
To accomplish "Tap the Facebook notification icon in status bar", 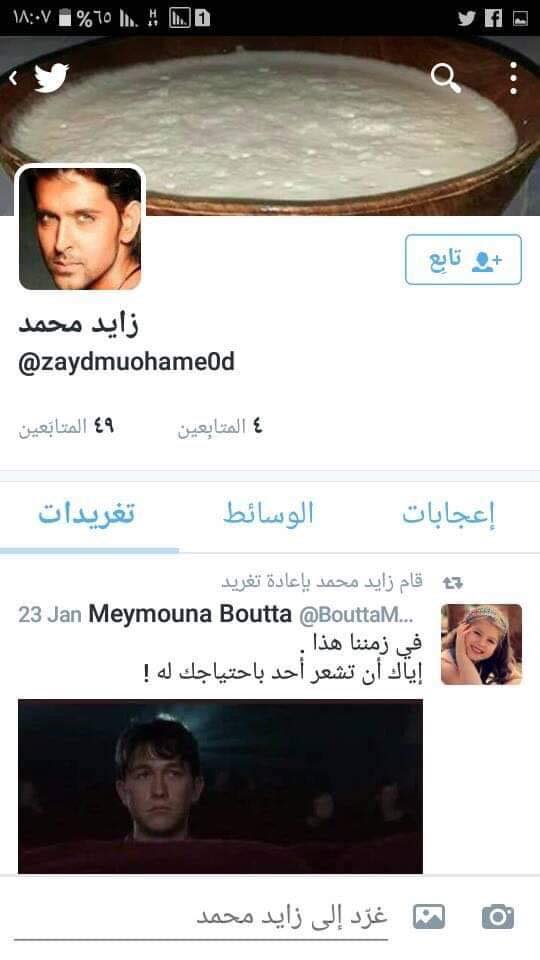I will click(x=493, y=18).
